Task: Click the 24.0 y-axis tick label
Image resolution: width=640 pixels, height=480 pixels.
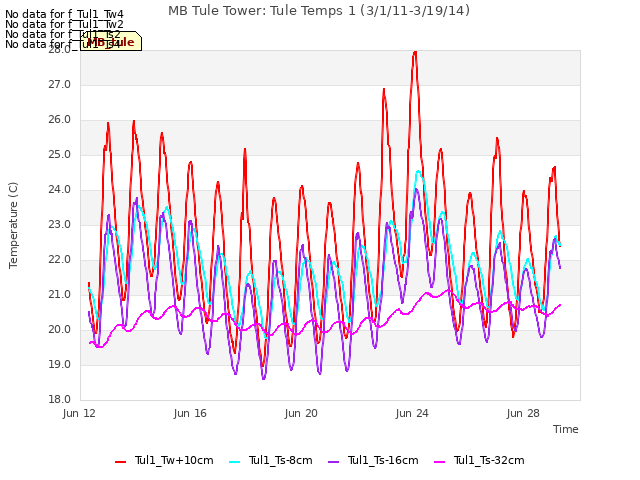Action: tap(60, 190)
